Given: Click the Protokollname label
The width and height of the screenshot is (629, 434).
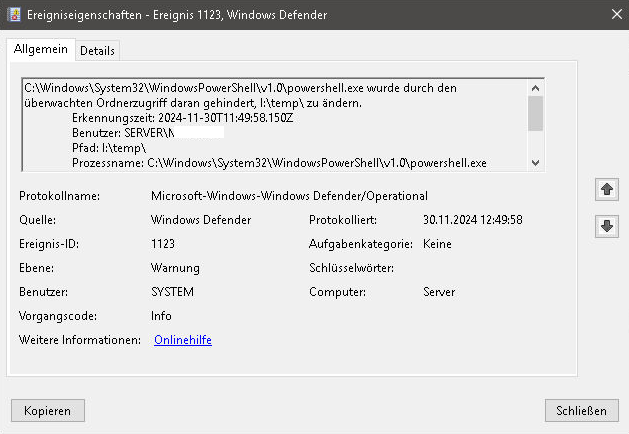Looking at the screenshot, I should pos(59,196).
